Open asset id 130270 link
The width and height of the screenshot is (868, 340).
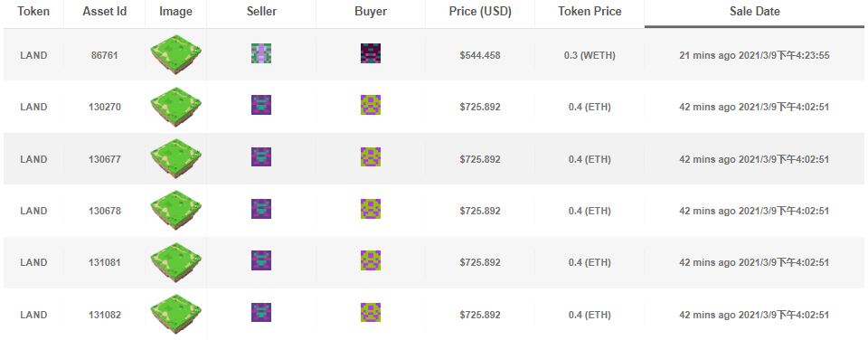point(104,107)
